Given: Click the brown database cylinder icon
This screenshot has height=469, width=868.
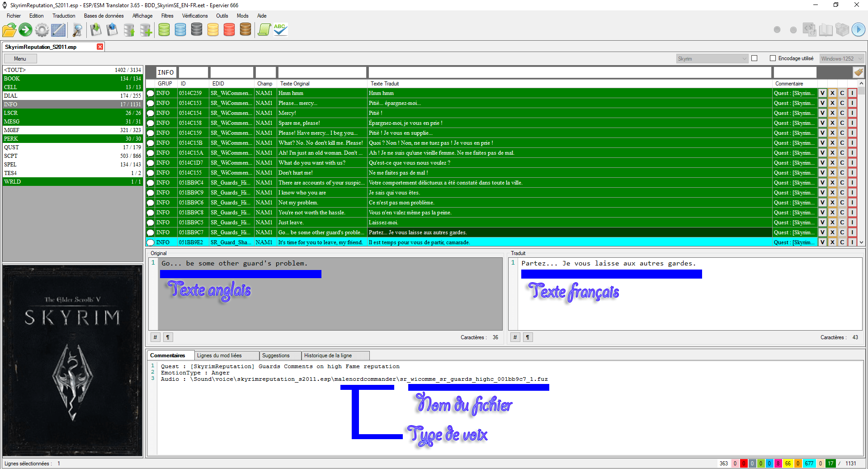Looking at the screenshot, I should point(245,30).
